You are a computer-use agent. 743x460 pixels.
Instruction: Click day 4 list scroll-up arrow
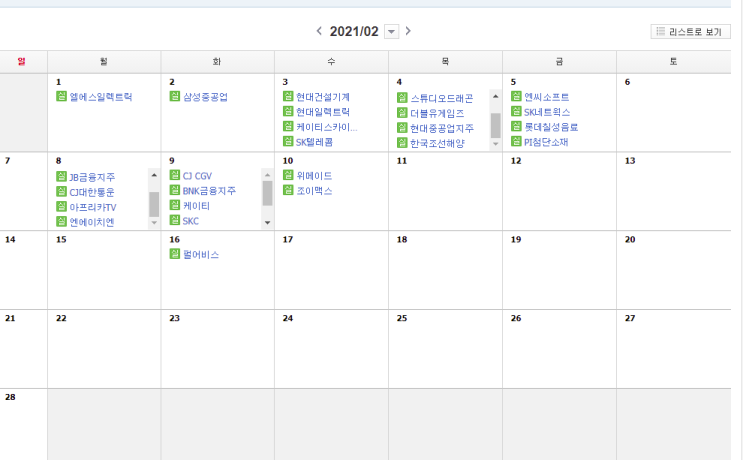(x=496, y=96)
